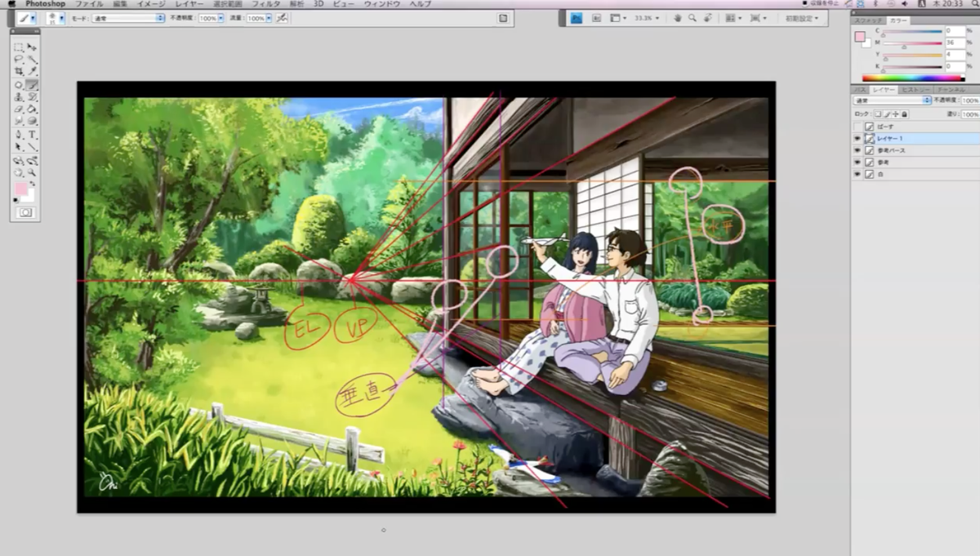
Task: Open layer blend mode dropdown
Action: [892, 100]
